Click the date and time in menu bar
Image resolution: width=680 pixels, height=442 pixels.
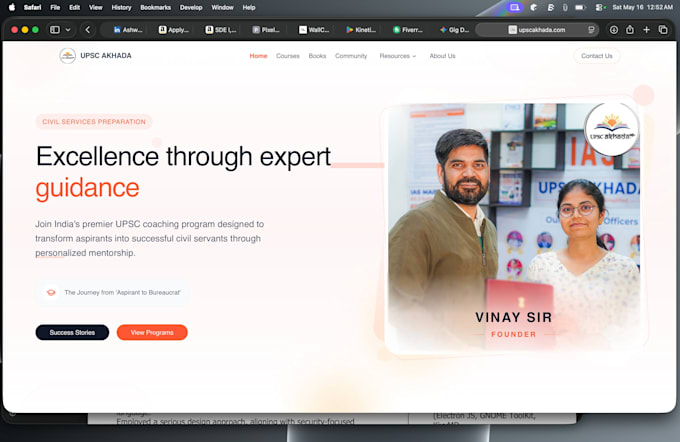(x=643, y=7)
